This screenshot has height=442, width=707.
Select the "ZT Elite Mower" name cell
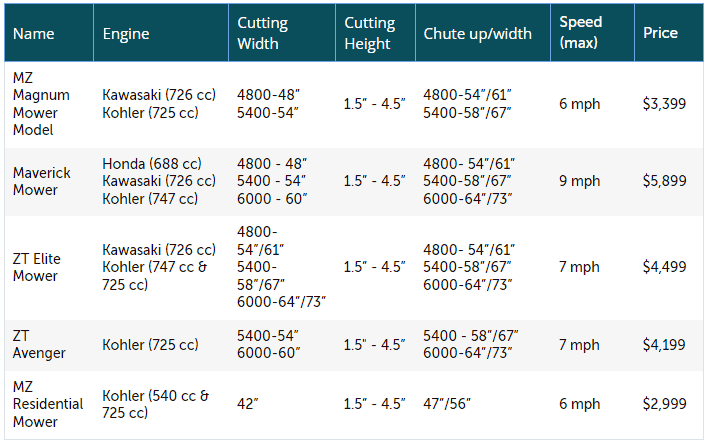coord(37,267)
